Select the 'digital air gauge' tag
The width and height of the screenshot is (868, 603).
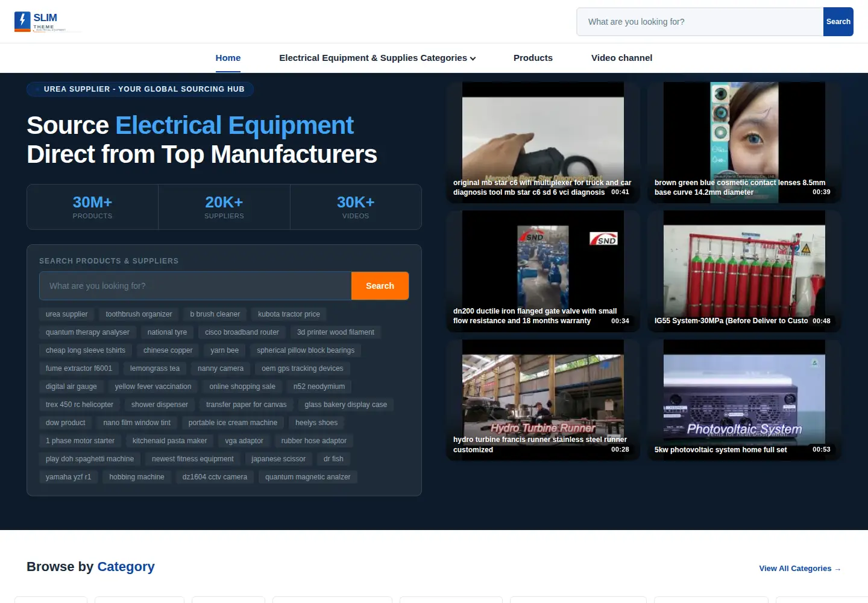[71, 387]
